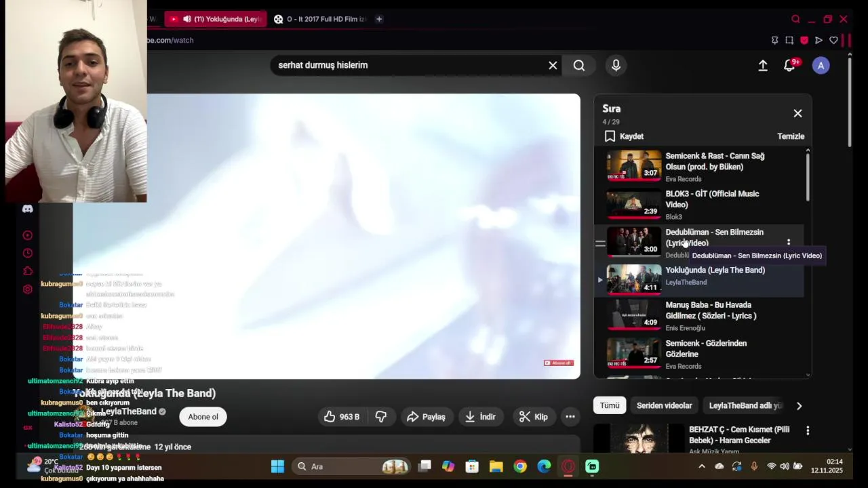Open the red ad-blocker shield icon

[804, 40]
